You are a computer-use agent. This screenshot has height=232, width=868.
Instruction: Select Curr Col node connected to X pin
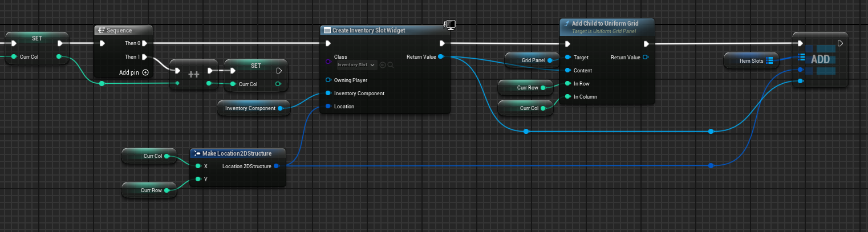pos(149,156)
